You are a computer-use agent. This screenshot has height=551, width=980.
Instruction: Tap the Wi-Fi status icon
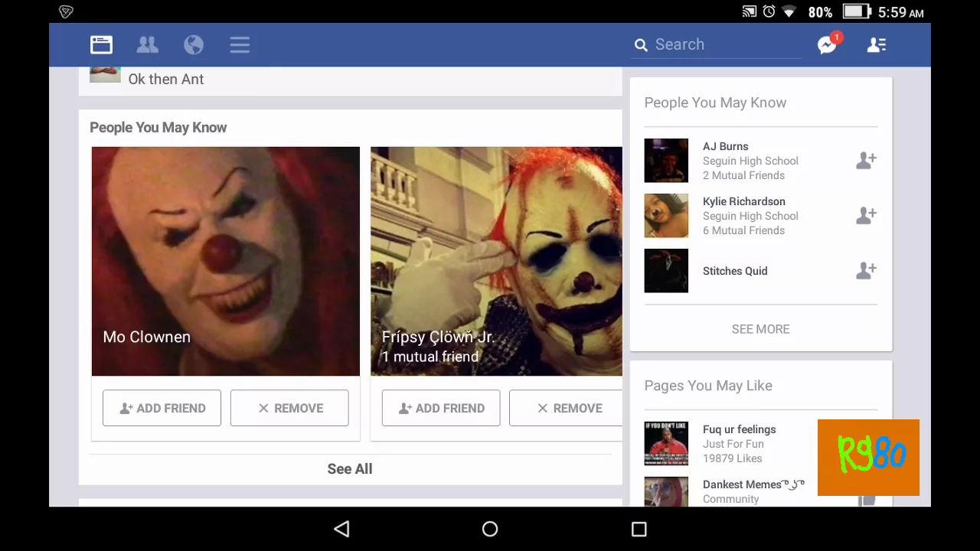789,11
